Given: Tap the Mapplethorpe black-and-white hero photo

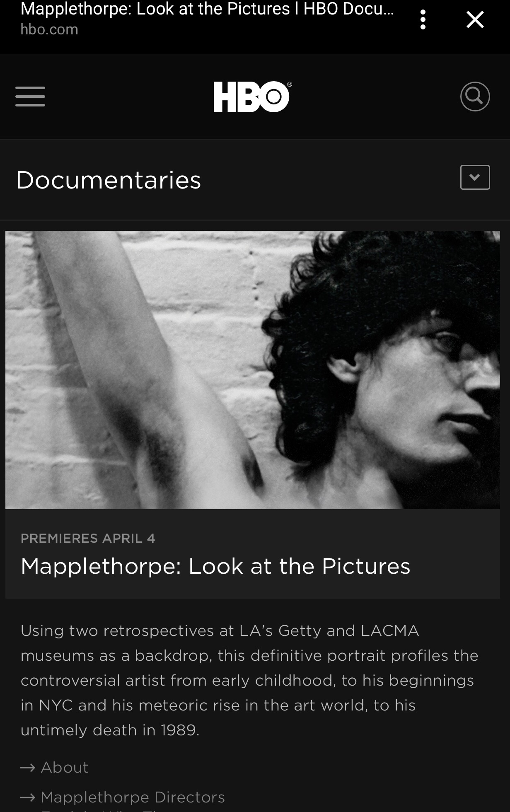Looking at the screenshot, I should click(252, 370).
